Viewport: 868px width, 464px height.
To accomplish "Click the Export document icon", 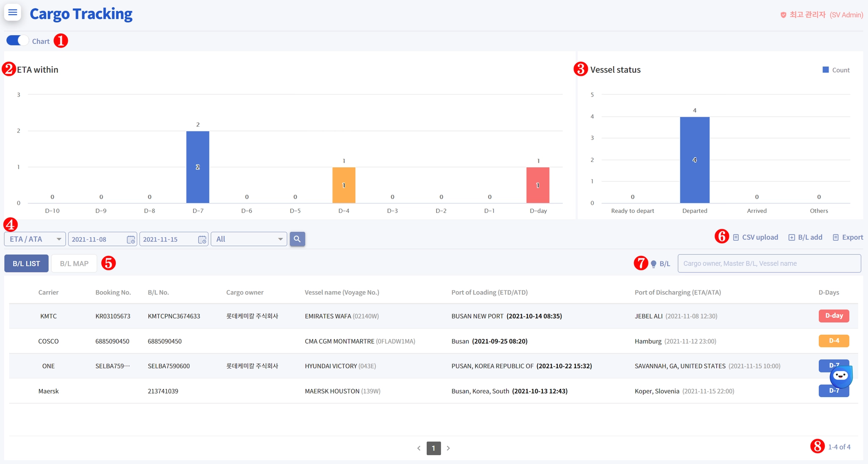I will 836,237.
